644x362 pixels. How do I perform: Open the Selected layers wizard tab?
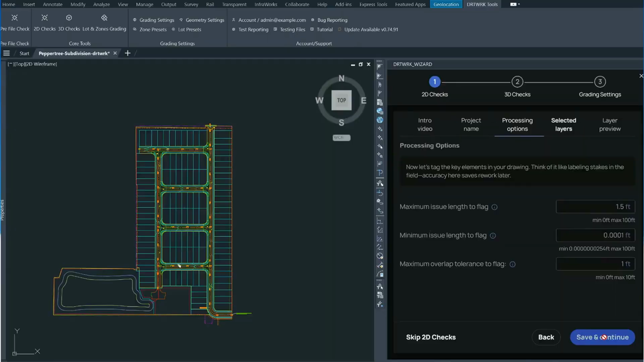tap(563, 125)
